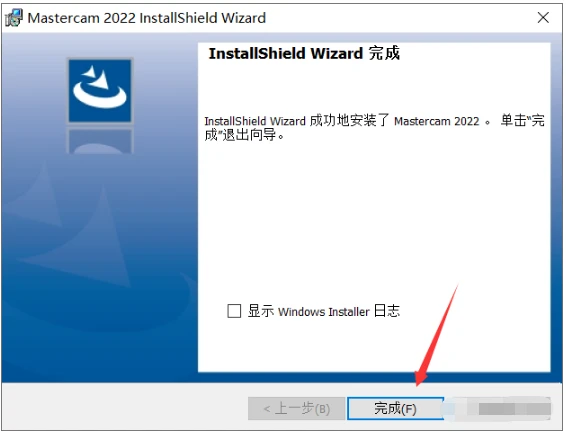Image resolution: width=566 pixels, height=432 pixels.
Task: Click the blue gradient area above the logo
Action: (x=100, y=45)
